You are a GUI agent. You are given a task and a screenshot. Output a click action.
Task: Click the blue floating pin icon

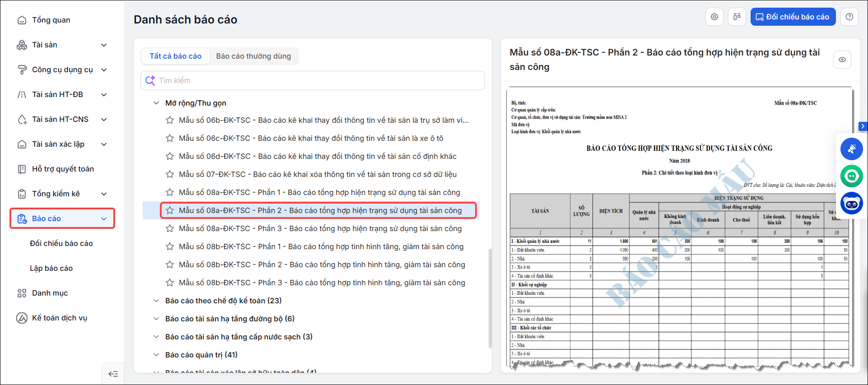[852, 149]
